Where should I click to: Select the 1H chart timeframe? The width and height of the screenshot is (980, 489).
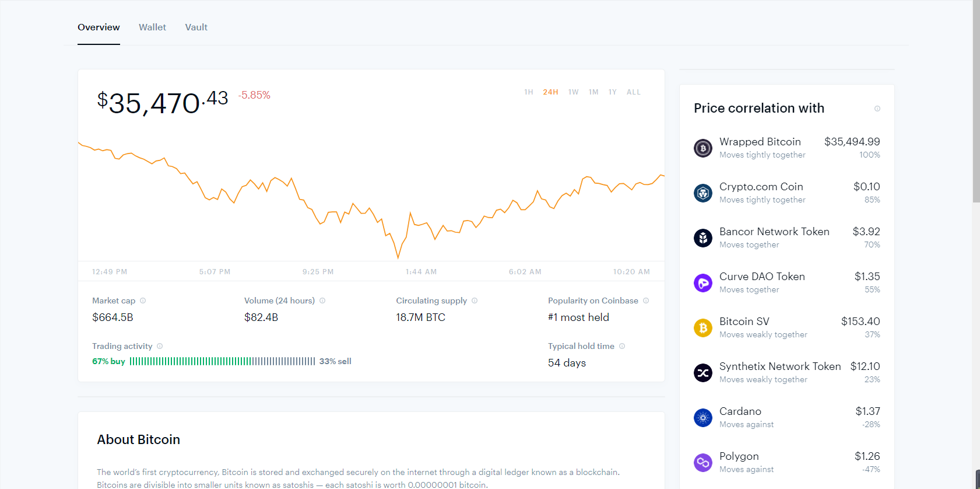(528, 92)
